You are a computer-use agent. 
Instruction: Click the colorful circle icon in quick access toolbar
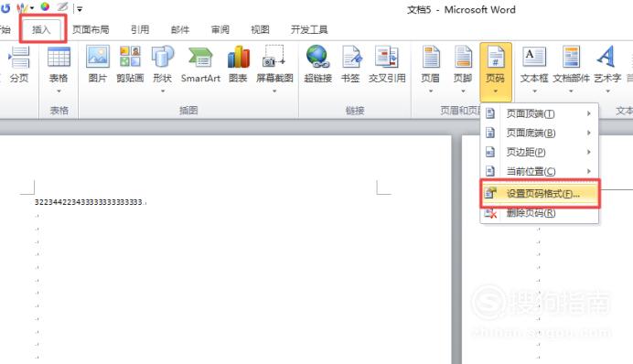45,7
